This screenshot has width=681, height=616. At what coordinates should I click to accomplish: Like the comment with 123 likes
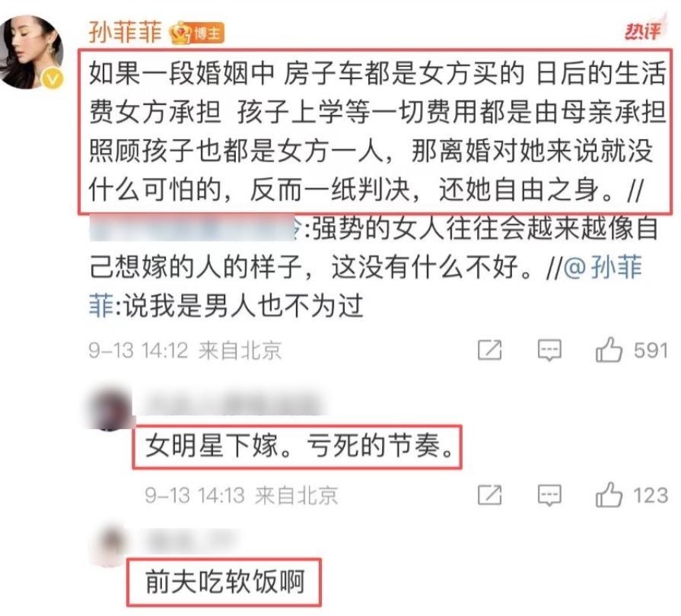609,494
